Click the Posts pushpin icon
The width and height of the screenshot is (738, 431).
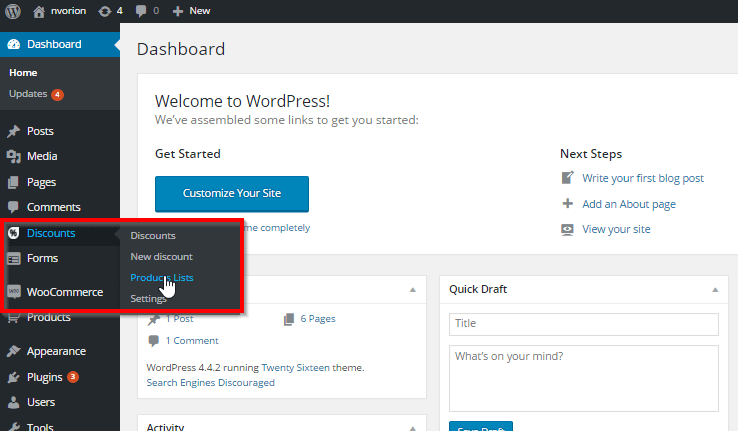[x=14, y=131]
